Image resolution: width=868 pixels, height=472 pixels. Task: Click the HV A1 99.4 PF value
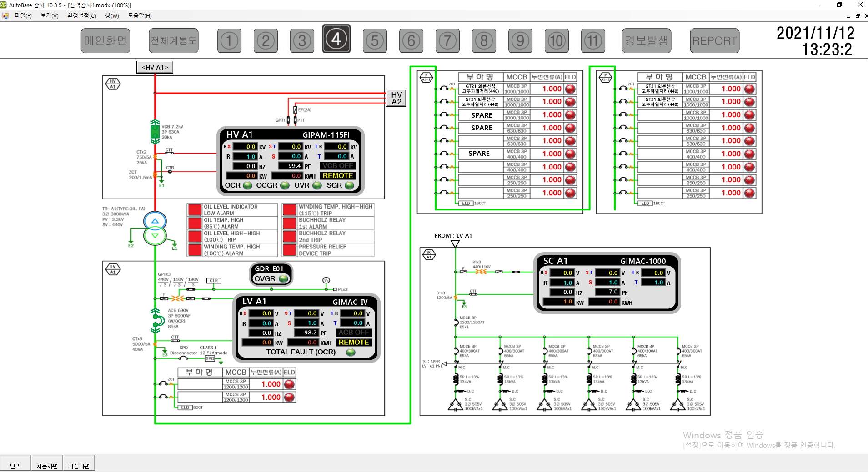290,166
